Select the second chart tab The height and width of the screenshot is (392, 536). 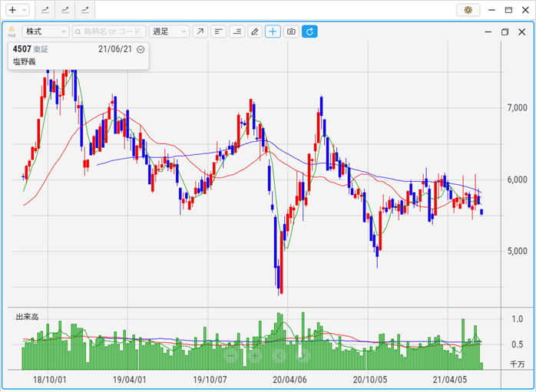[65, 10]
